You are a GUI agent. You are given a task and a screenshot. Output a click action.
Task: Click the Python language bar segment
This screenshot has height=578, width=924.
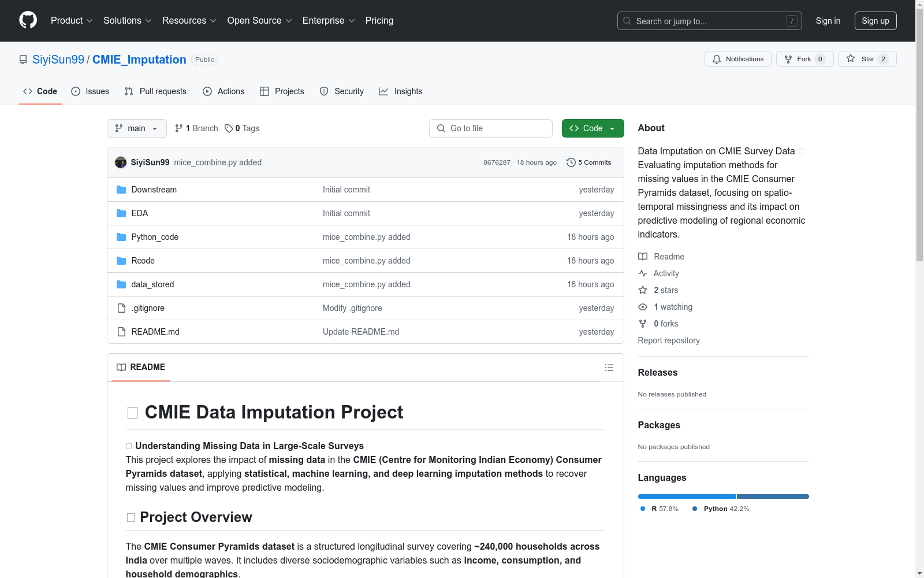point(773,497)
